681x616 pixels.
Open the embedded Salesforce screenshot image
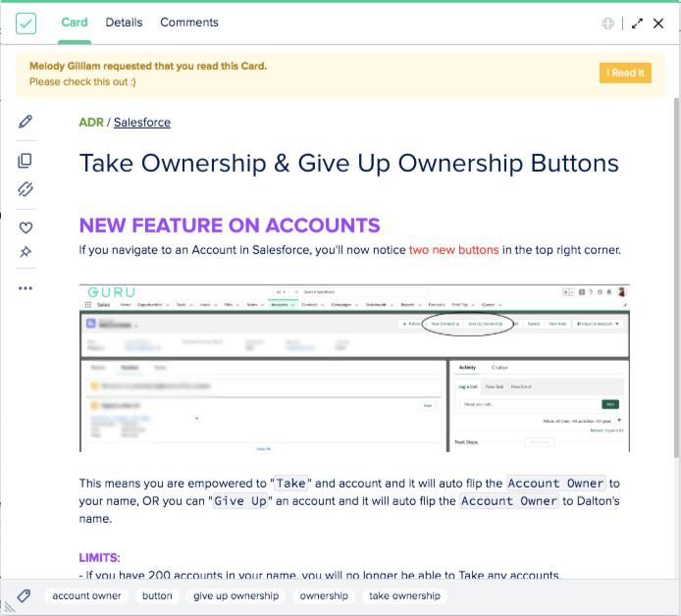pyautogui.click(x=354, y=368)
